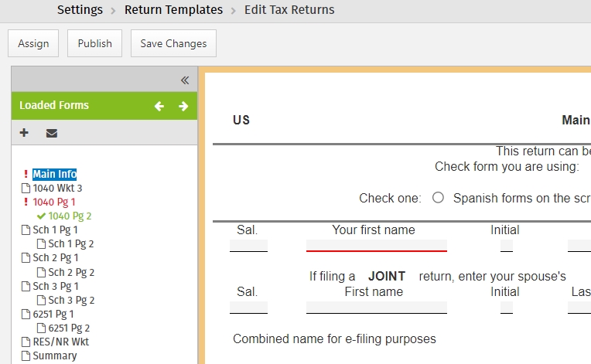Focus the Your first name field

coord(377,246)
